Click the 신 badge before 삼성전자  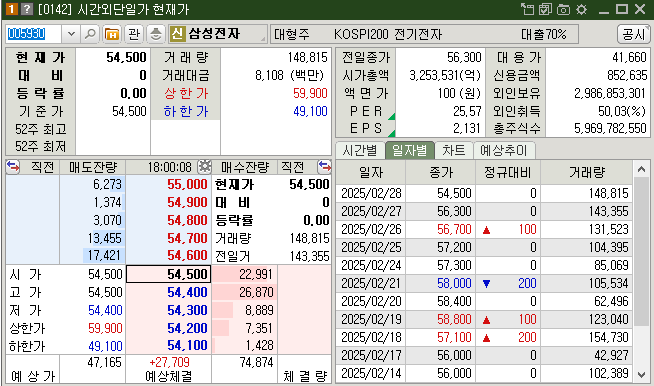[177, 34]
